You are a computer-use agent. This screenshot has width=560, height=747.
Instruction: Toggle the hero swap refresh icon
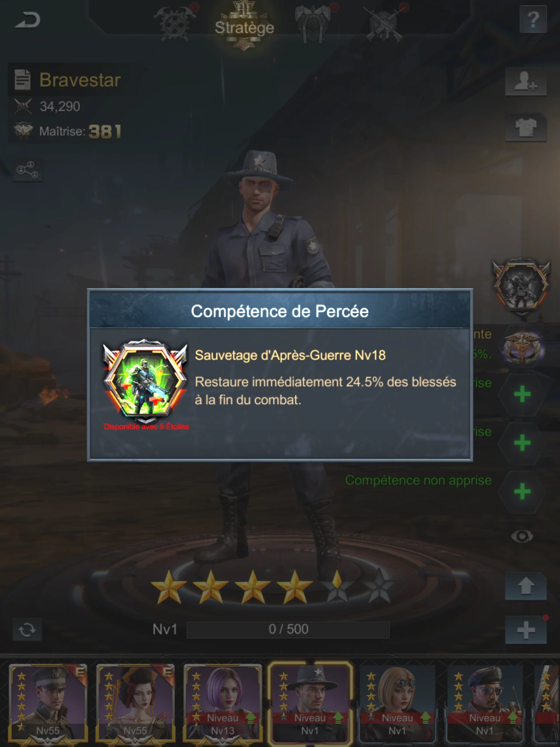coord(27,629)
